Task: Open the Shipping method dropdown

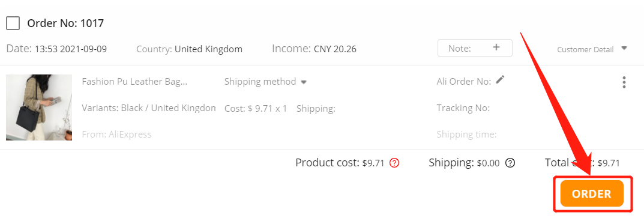Action: pos(265,82)
